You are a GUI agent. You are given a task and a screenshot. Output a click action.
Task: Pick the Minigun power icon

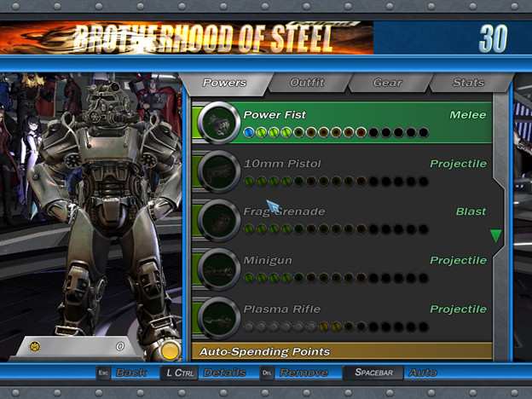[218, 269]
